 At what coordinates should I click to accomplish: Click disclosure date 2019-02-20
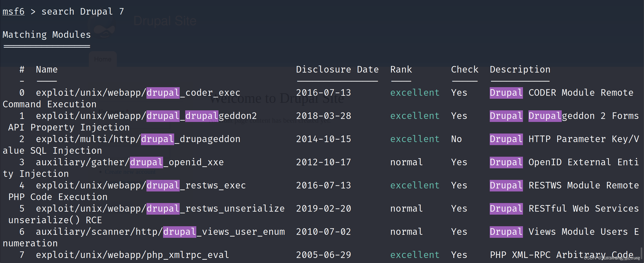tap(324, 209)
